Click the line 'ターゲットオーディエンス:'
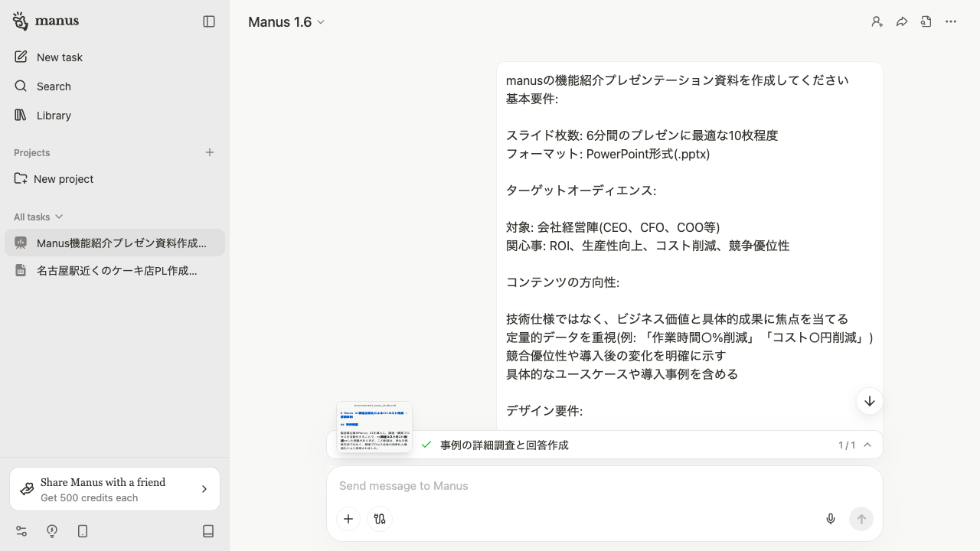 click(581, 191)
